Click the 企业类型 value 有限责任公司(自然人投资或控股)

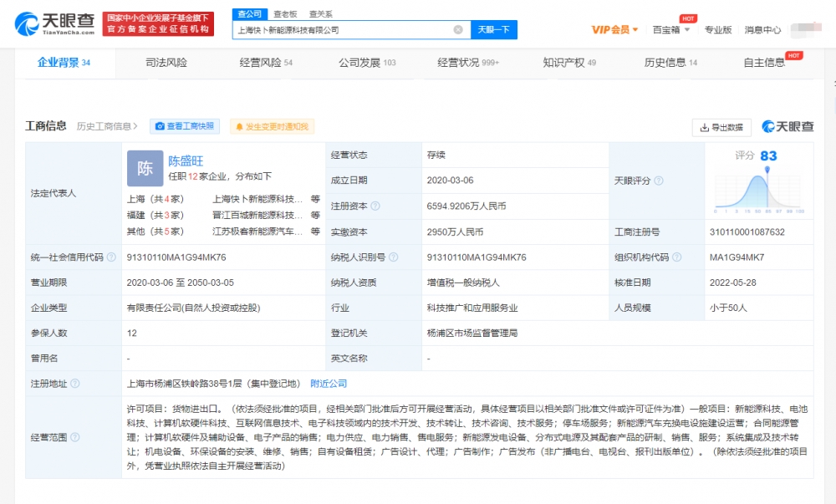coord(194,308)
